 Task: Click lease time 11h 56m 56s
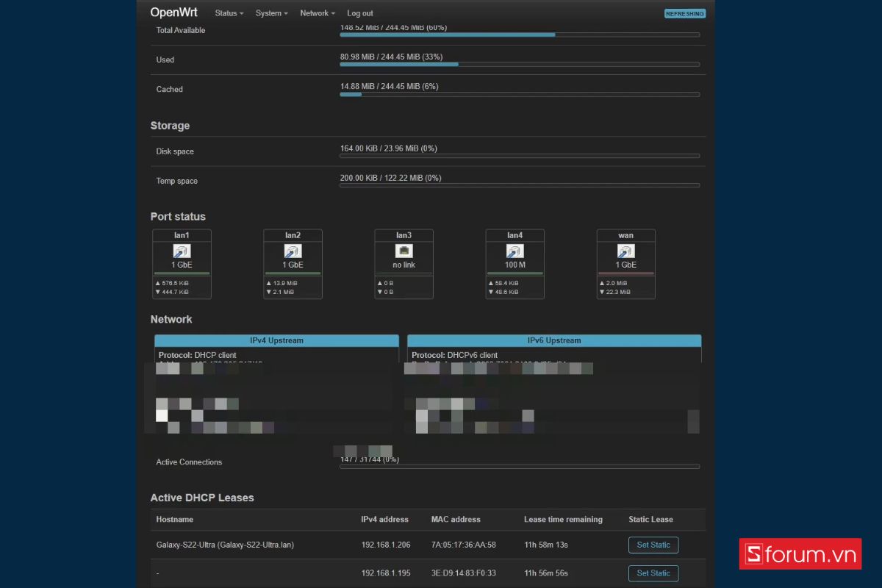point(546,573)
